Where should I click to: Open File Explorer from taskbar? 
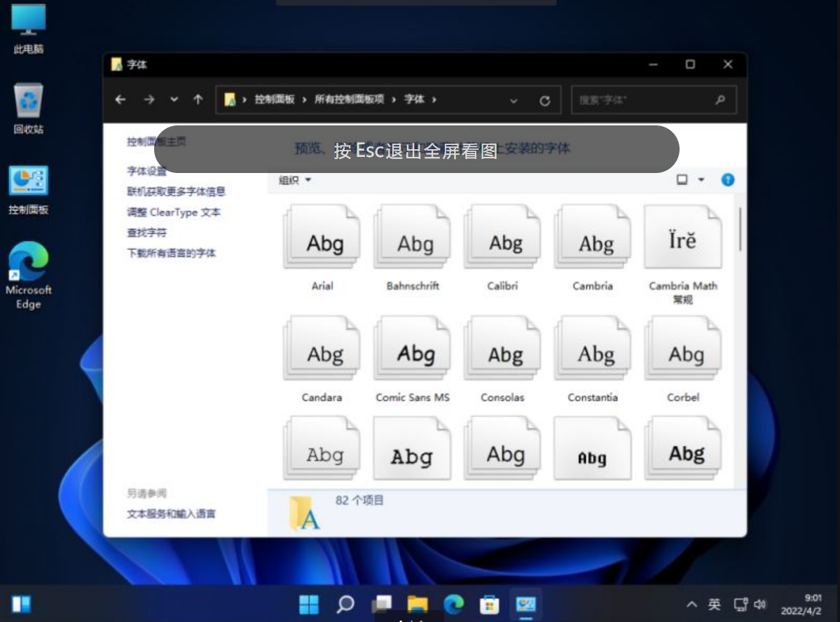418,604
